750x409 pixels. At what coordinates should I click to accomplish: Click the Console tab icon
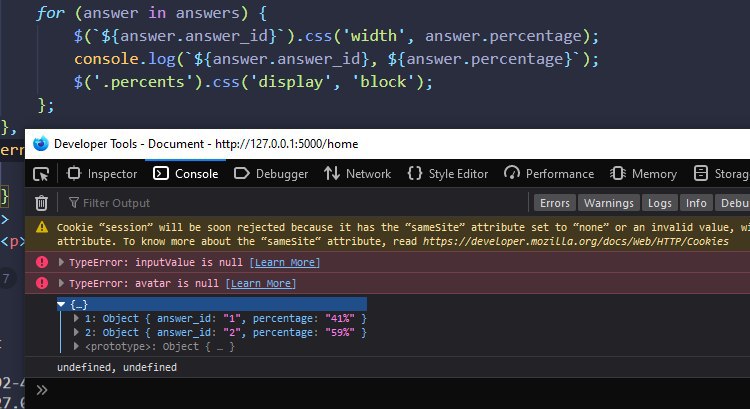pyautogui.click(x=161, y=173)
